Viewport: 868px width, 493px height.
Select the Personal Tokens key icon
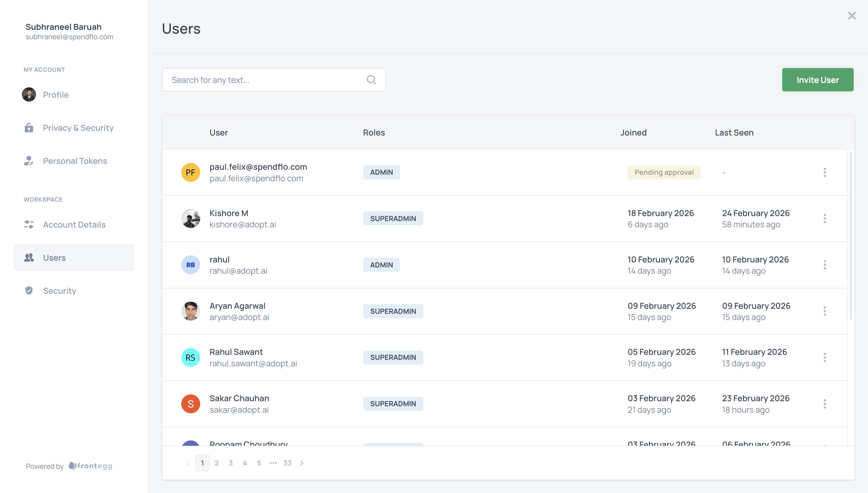(29, 161)
